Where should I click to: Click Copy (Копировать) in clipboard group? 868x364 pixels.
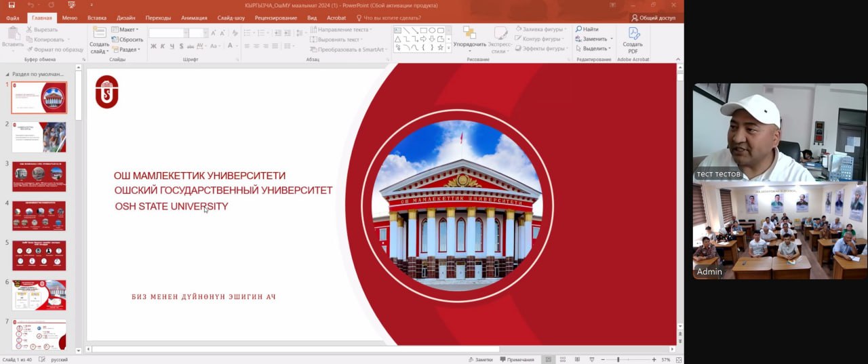[x=45, y=39]
